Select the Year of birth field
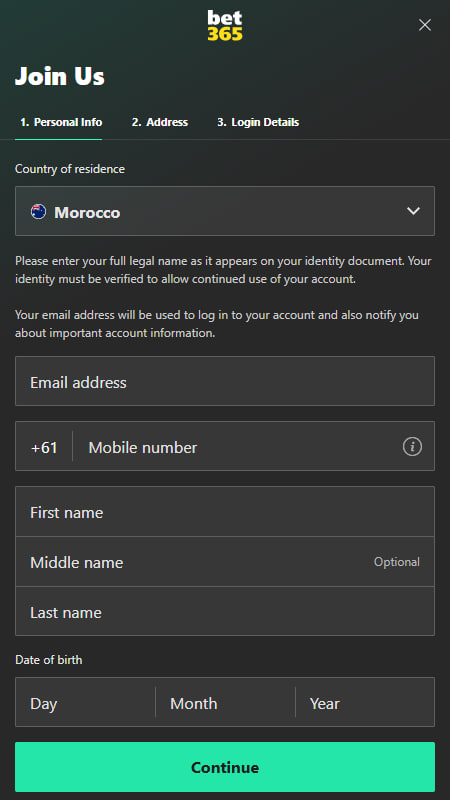This screenshot has width=450, height=800. (365, 702)
